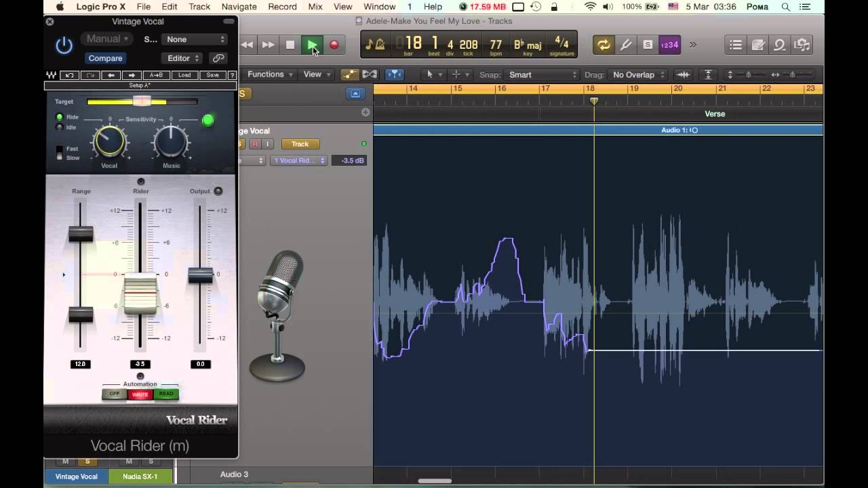Image resolution: width=868 pixels, height=488 pixels.
Task: Toggle the Fast/Slow switch
Action: click(60, 153)
